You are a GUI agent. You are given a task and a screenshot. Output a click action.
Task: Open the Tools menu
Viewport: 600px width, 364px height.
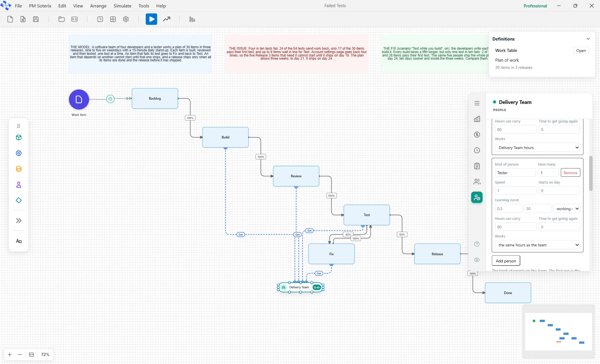pyautogui.click(x=144, y=6)
